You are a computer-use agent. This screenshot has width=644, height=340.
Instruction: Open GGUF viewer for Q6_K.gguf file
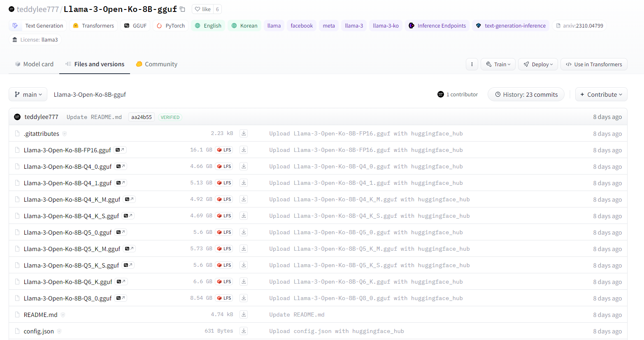[x=121, y=282]
